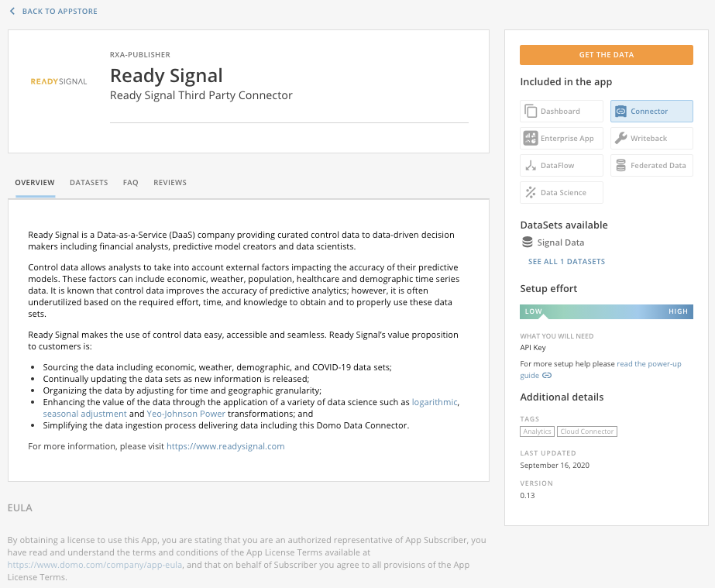Click the Data Science icon

click(531, 193)
